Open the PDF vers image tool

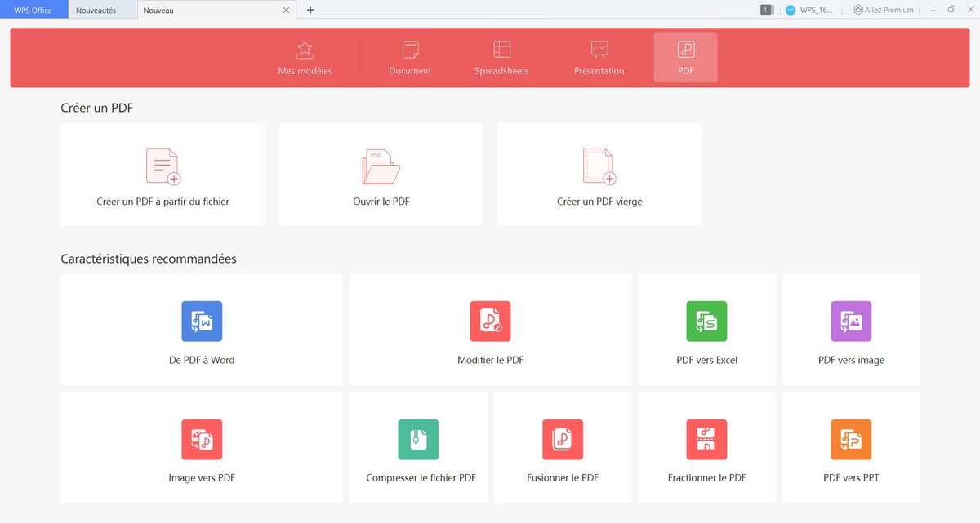(x=850, y=329)
